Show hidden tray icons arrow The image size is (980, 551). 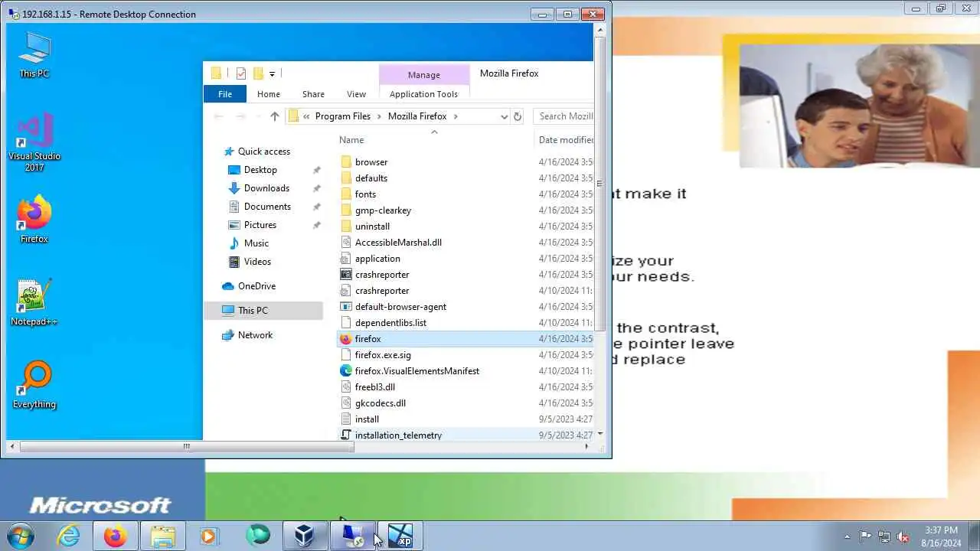847,536
